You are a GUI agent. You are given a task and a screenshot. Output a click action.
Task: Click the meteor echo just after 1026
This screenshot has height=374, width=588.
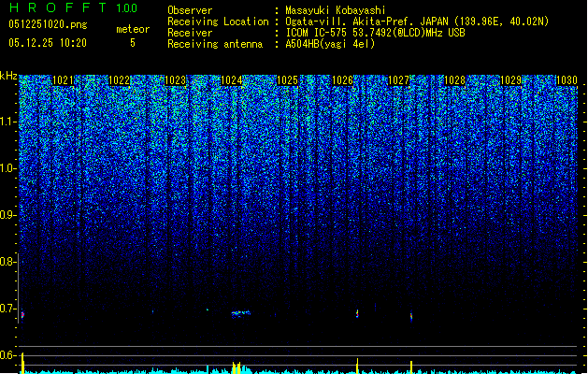[x=357, y=313]
